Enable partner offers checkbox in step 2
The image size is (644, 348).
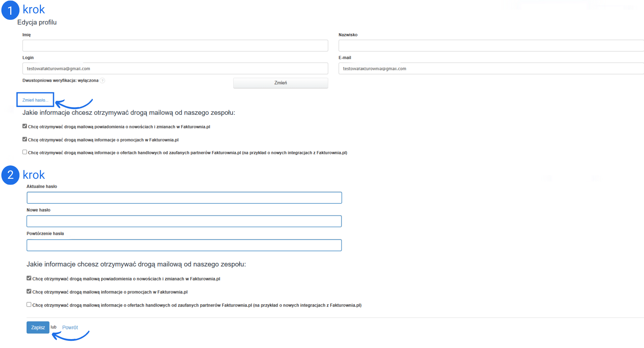coord(29,305)
